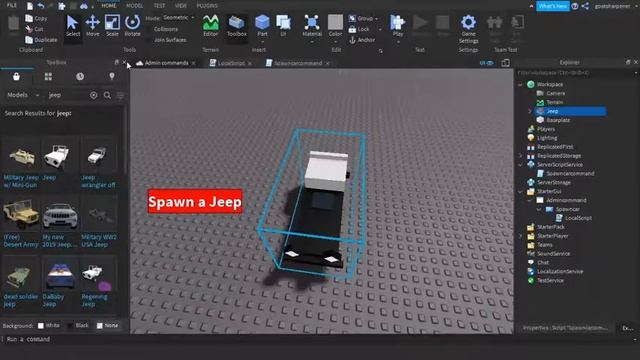The height and width of the screenshot is (360, 640).
Task: Click the Lock tool
Action: tap(359, 29)
